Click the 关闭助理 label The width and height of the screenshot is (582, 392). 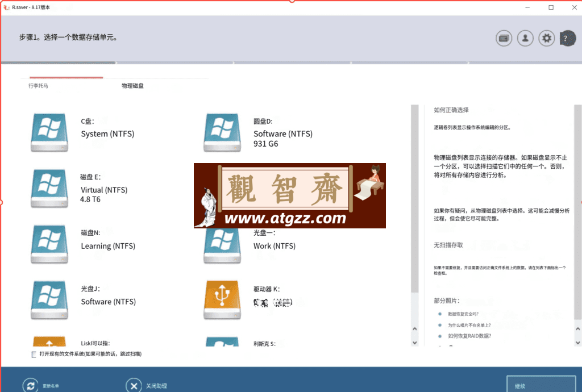pos(156,386)
